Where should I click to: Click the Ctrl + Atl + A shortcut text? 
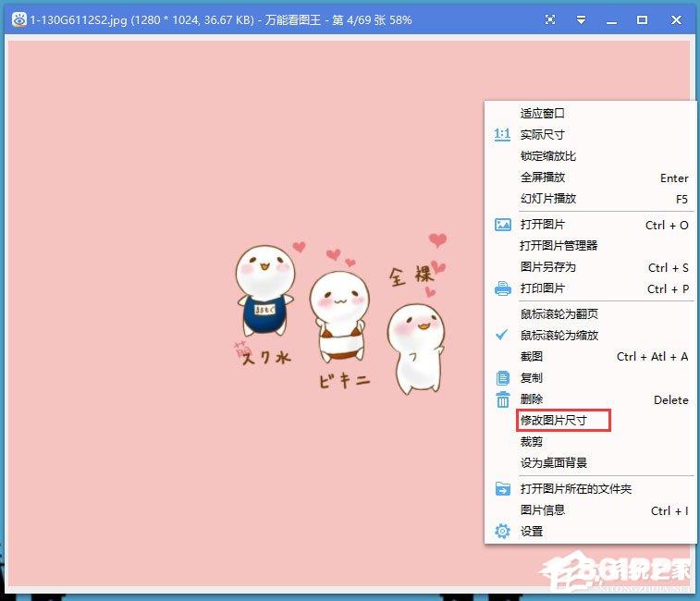(652, 357)
